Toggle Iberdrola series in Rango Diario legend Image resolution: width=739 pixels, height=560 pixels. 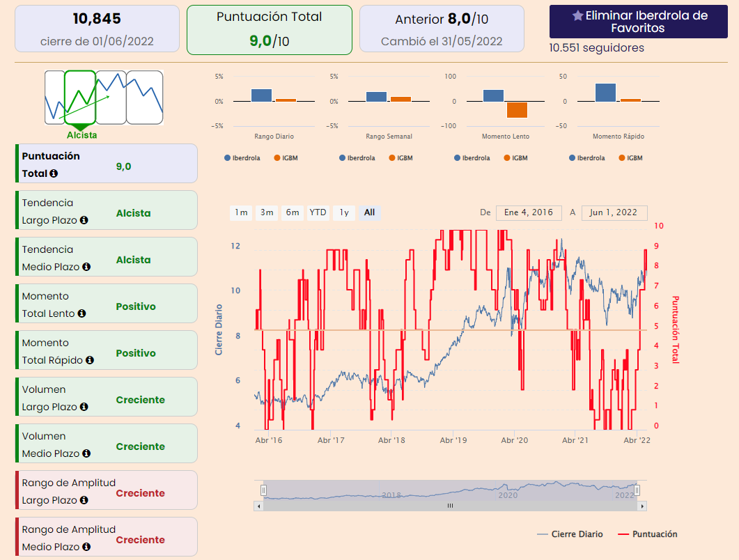coord(242,158)
